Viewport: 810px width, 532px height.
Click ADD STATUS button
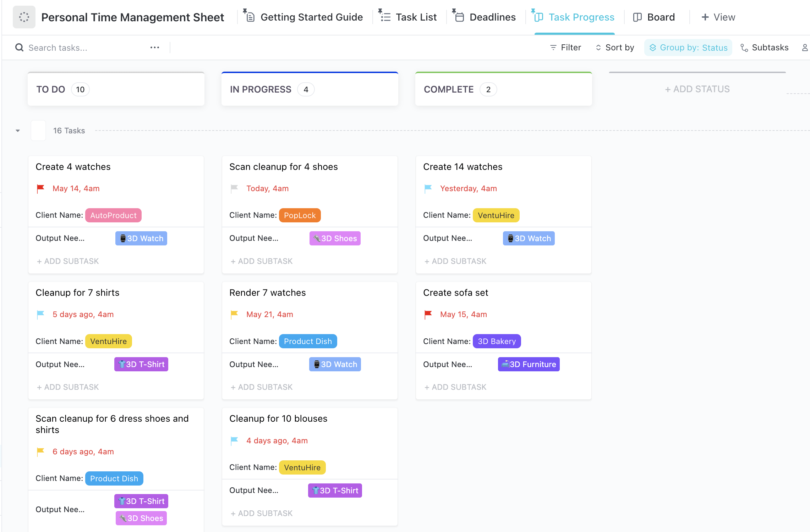point(696,89)
